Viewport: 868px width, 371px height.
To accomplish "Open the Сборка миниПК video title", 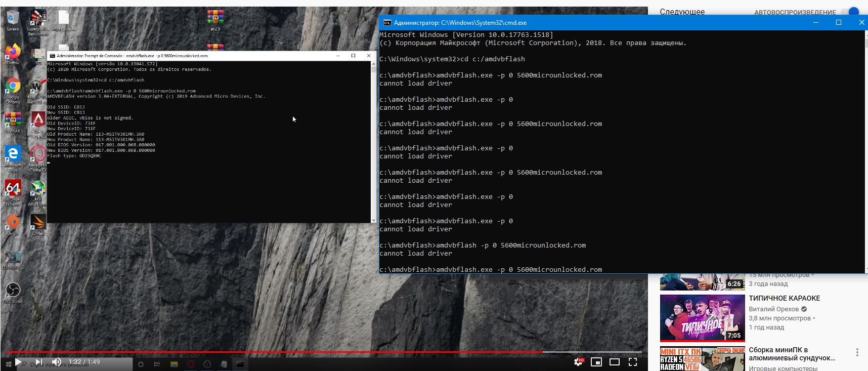I will click(792, 354).
